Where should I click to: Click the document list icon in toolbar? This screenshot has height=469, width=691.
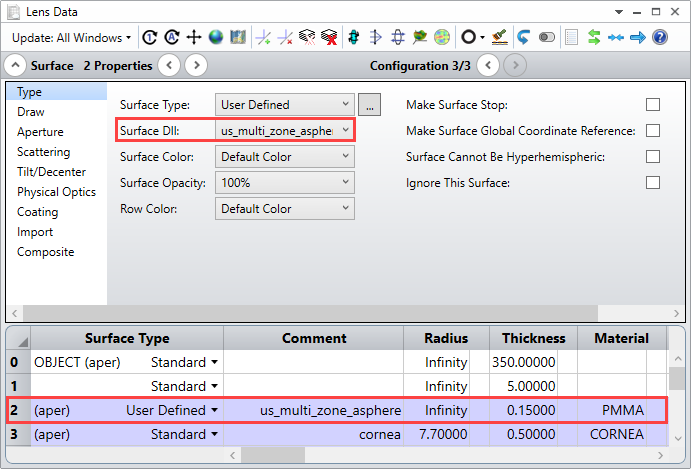(572, 37)
